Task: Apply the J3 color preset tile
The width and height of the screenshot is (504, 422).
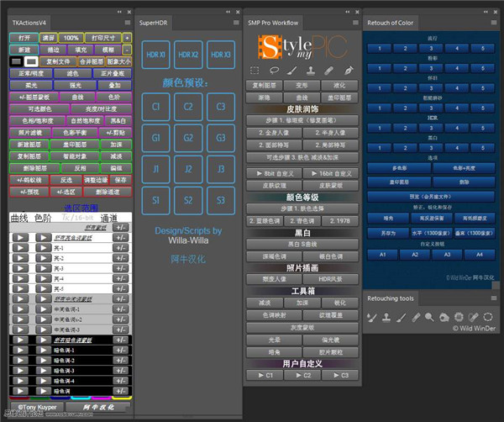Action: pos(221,169)
